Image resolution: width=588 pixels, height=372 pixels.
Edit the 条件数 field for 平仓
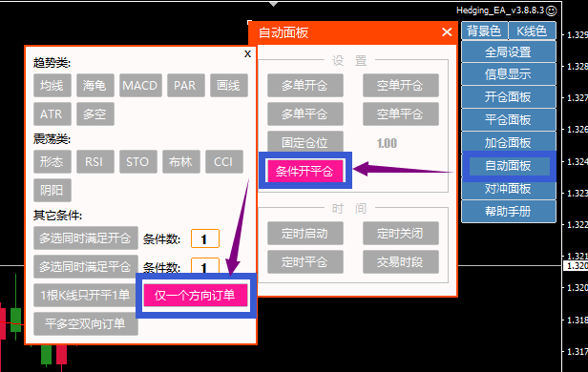[204, 266]
